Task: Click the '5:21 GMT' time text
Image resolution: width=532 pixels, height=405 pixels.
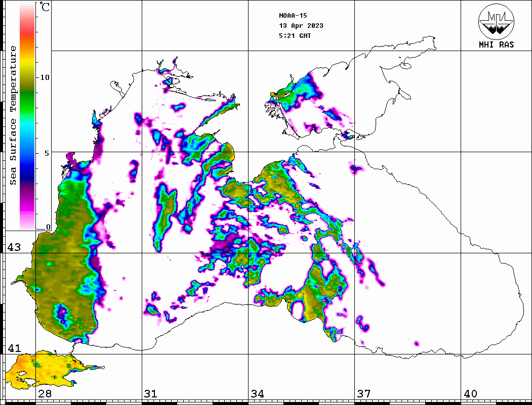Action: tap(295, 36)
